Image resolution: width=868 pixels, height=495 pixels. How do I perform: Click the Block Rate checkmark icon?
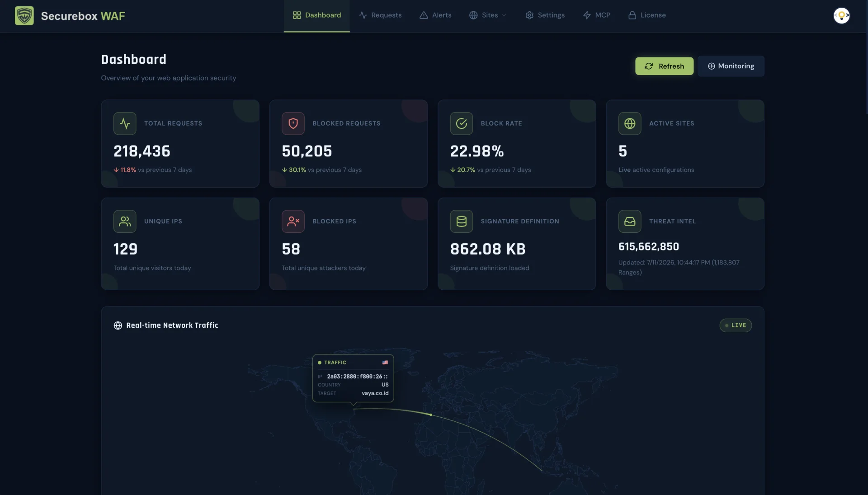pyautogui.click(x=461, y=123)
